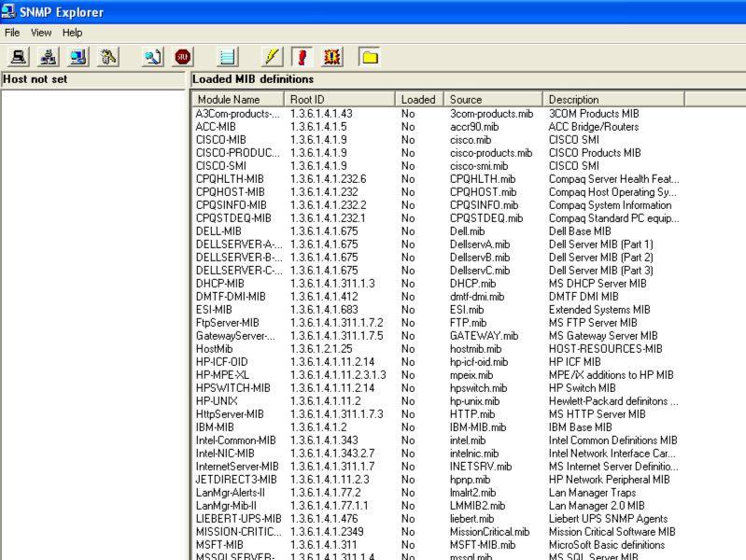The image size is (746, 560).
Task: Select the HP-MPE-XL module
Action: tap(222, 375)
